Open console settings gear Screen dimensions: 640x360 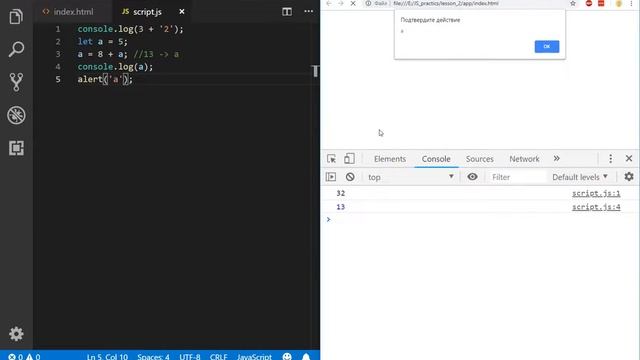point(629,177)
